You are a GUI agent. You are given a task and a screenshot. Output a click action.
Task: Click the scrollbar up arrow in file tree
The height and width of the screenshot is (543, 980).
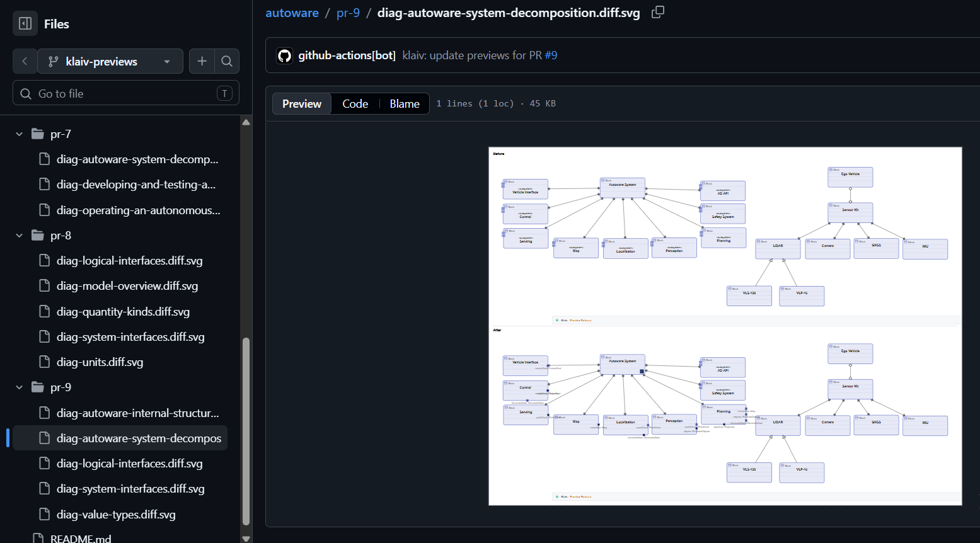point(246,122)
